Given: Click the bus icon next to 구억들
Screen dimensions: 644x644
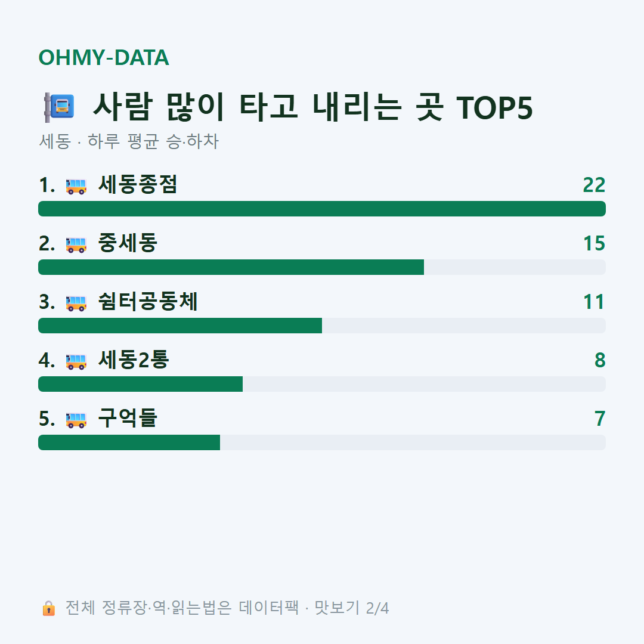Looking at the screenshot, I should click(76, 420).
